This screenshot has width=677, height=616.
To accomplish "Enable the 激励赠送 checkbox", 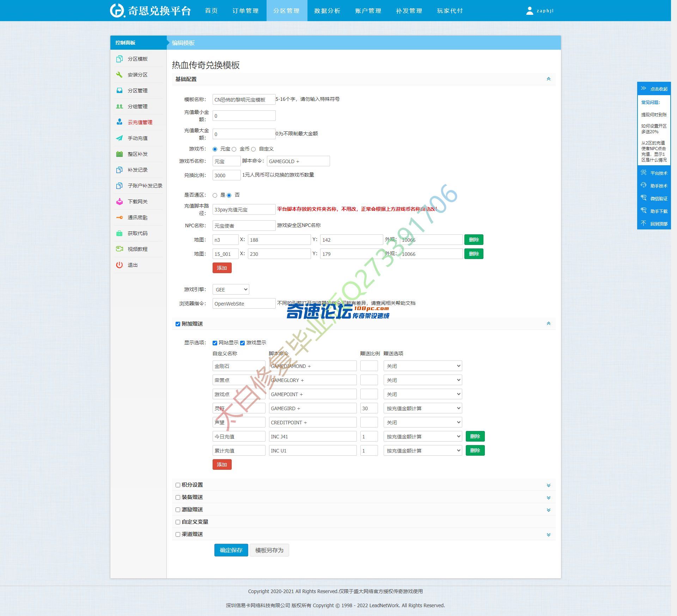I will pyautogui.click(x=178, y=510).
